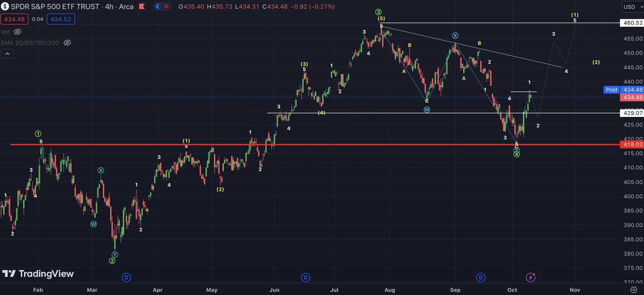Click the SPDR symbol logo icon
The height and width of the screenshot is (295, 644).
tap(5, 6)
